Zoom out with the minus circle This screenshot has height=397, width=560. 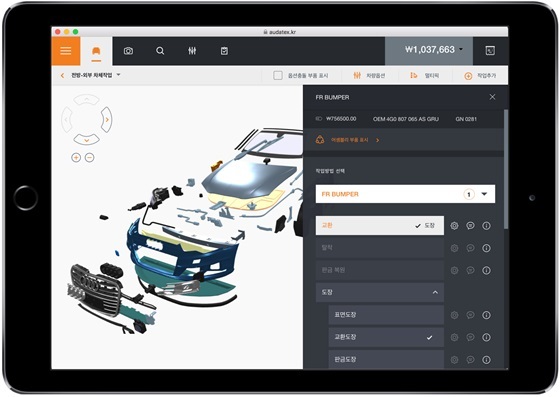[90, 157]
